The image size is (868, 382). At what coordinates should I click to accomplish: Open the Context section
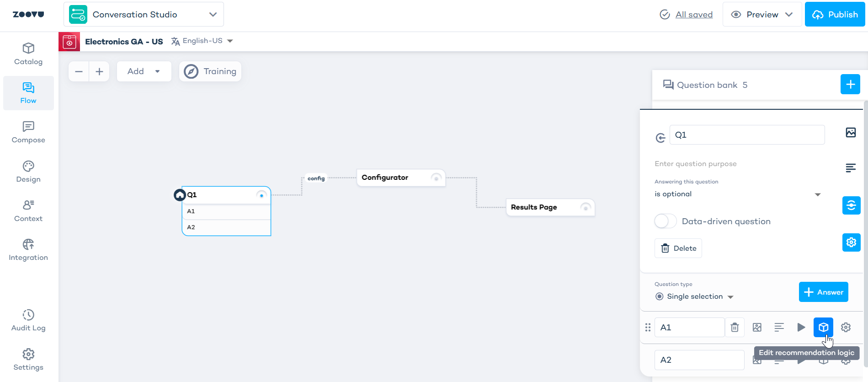[28, 211]
